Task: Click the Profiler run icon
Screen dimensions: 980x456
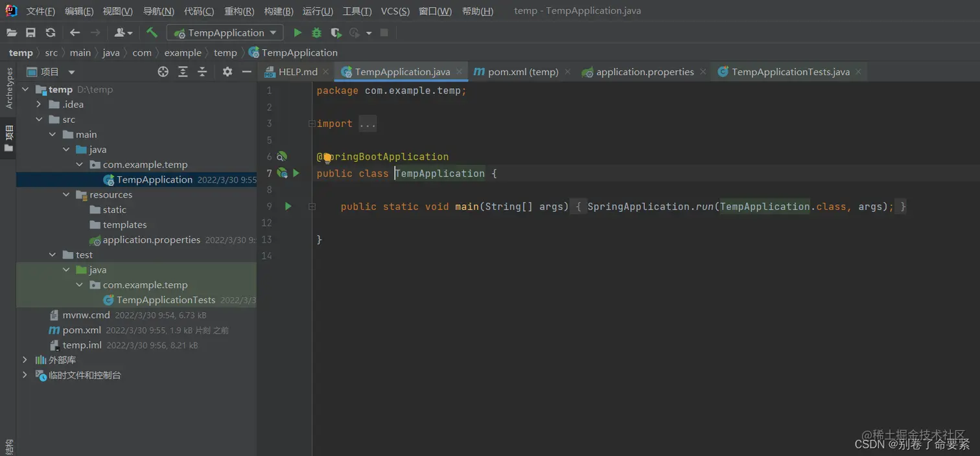Action: pos(355,32)
